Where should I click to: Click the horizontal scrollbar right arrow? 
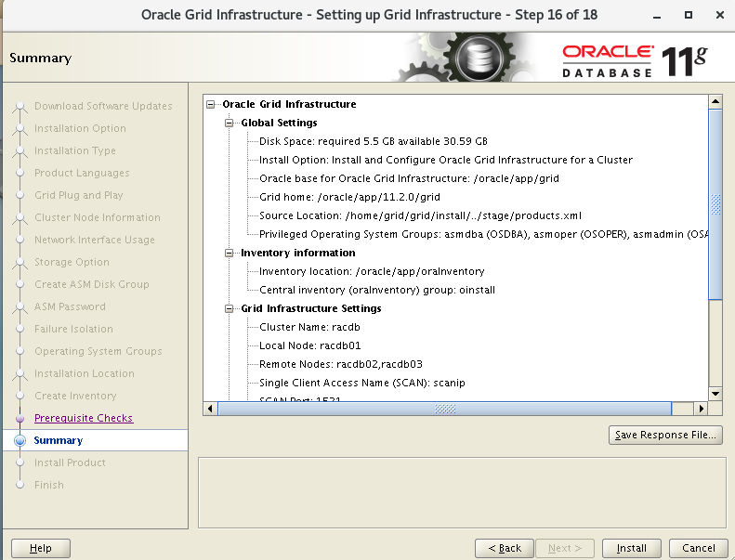[701, 409]
